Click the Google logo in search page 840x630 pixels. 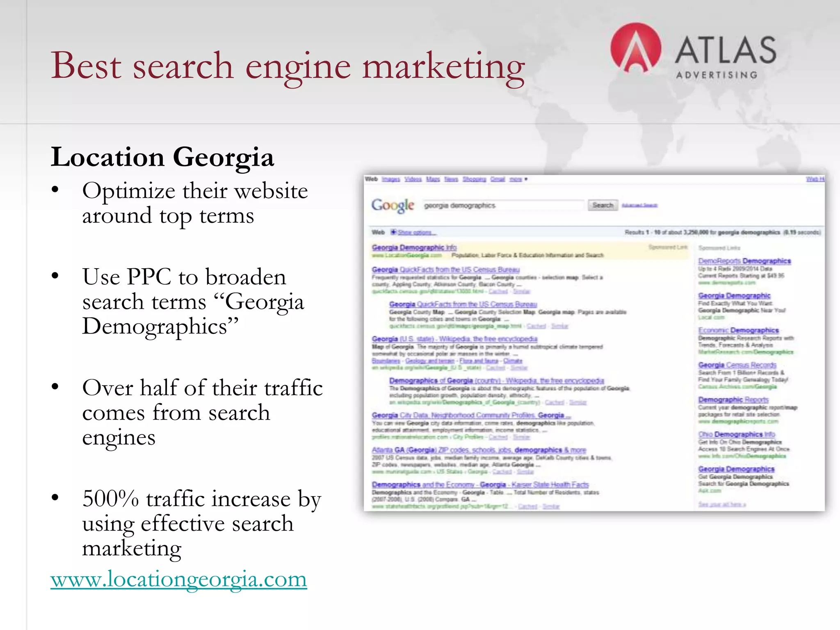(x=393, y=205)
